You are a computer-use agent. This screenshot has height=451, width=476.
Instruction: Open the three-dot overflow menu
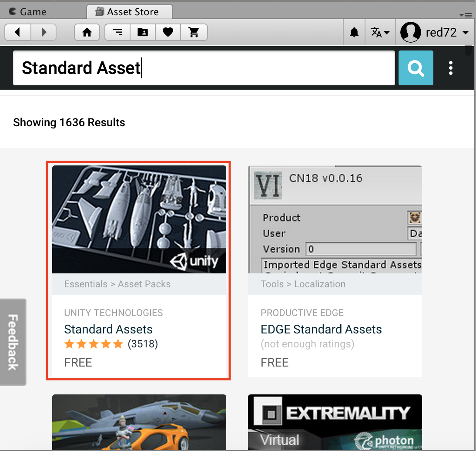(451, 68)
